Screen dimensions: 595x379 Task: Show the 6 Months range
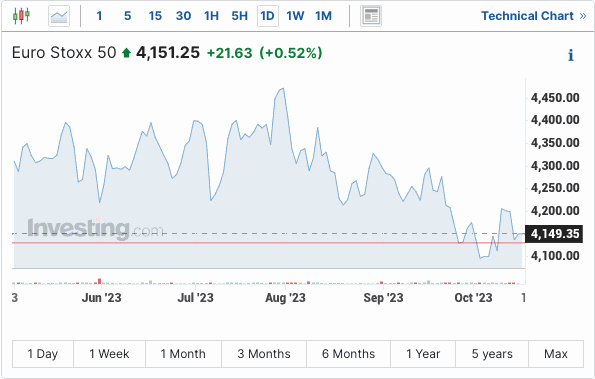point(348,354)
